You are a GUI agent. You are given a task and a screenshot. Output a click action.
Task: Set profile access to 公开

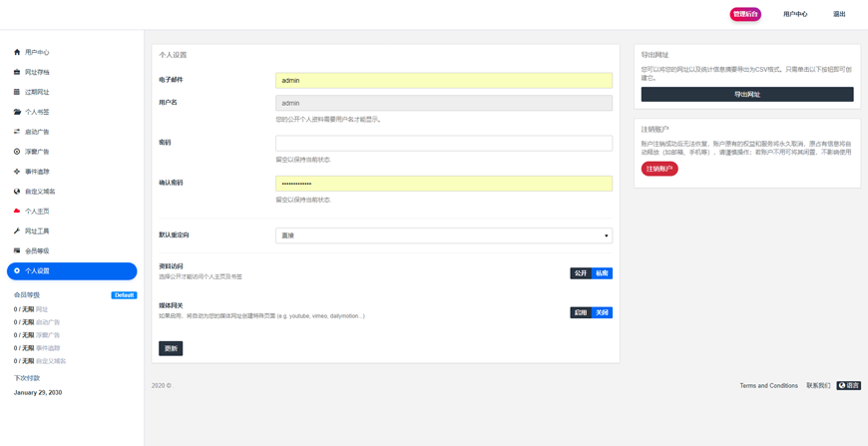[x=580, y=273]
